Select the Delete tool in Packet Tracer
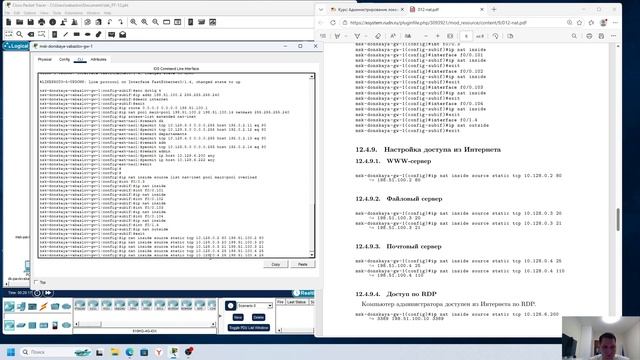 (x=31, y=35)
